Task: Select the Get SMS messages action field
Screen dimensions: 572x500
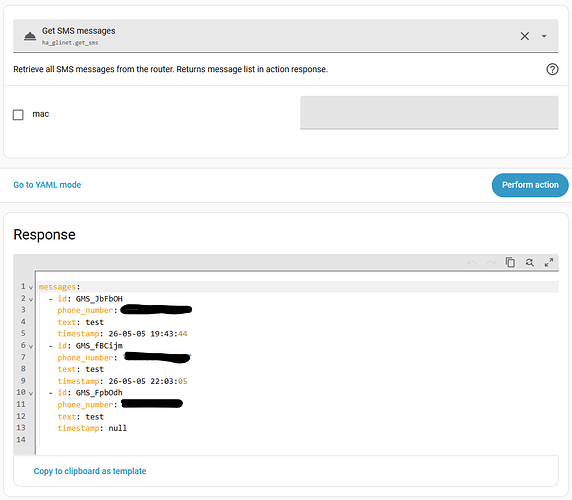Action: coord(286,36)
